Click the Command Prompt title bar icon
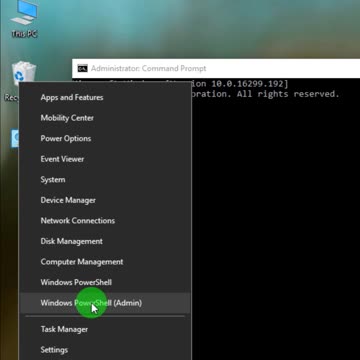The image size is (360, 360). pos(83,68)
